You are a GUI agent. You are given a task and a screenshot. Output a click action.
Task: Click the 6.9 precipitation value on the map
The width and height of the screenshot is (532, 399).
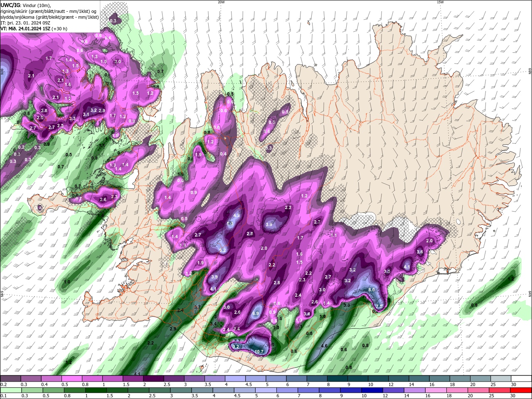click(x=256, y=313)
